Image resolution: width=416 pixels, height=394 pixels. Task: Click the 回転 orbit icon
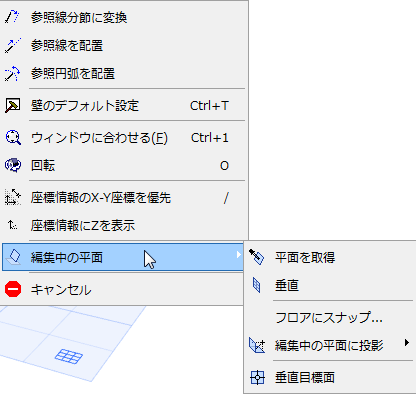13,165
